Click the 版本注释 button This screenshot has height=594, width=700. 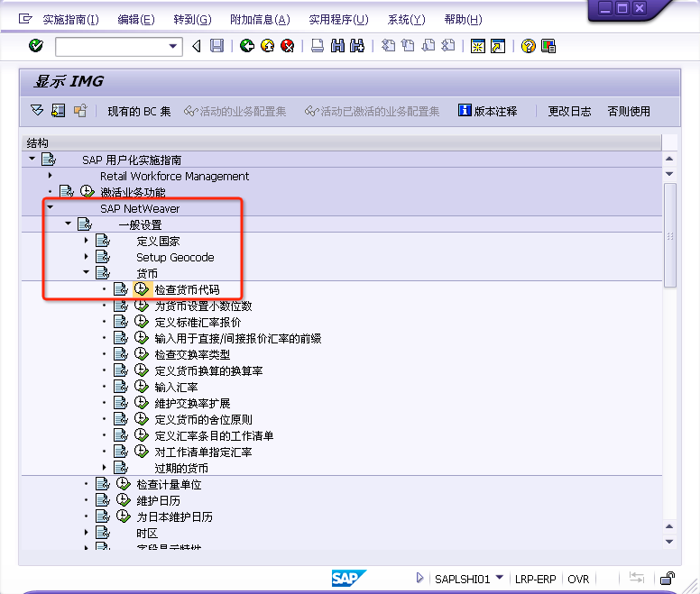pos(487,111)
